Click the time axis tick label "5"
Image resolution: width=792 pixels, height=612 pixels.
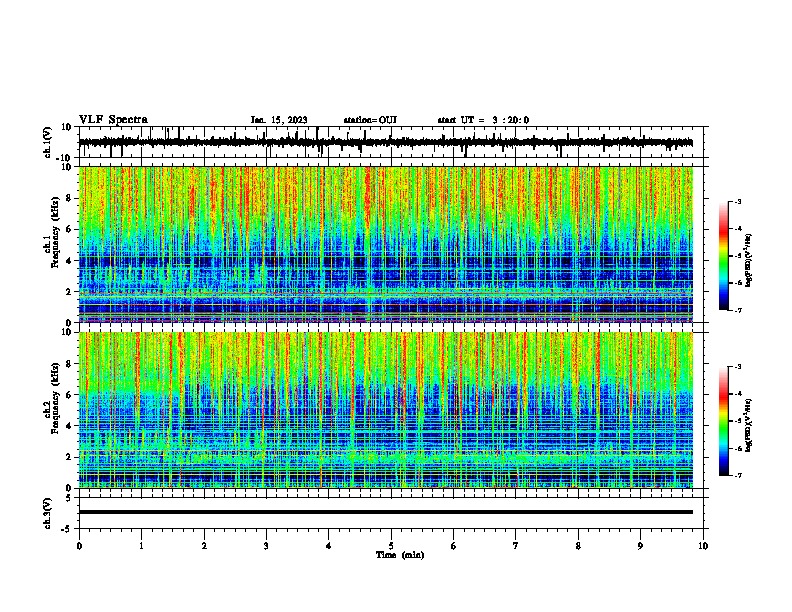(391, 546)
